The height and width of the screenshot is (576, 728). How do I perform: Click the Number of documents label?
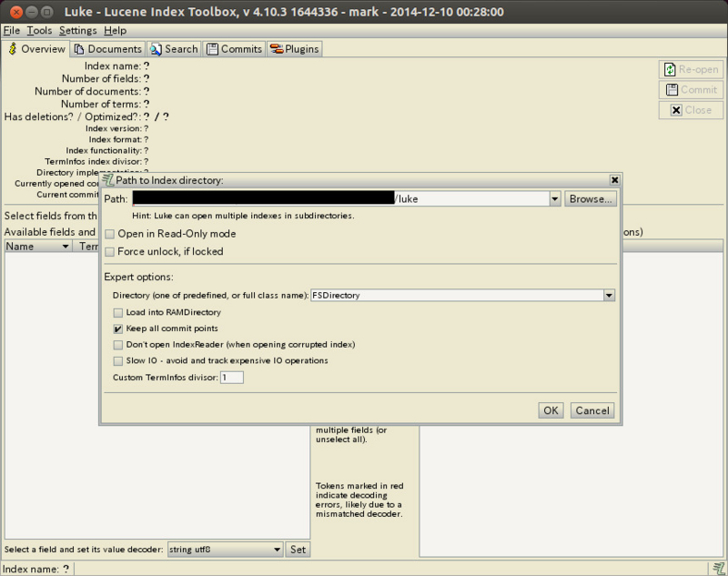87,91
